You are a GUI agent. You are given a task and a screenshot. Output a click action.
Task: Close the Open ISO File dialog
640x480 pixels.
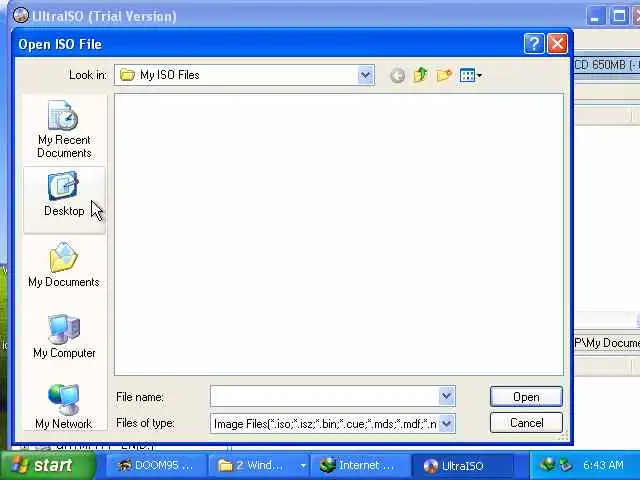557,44
